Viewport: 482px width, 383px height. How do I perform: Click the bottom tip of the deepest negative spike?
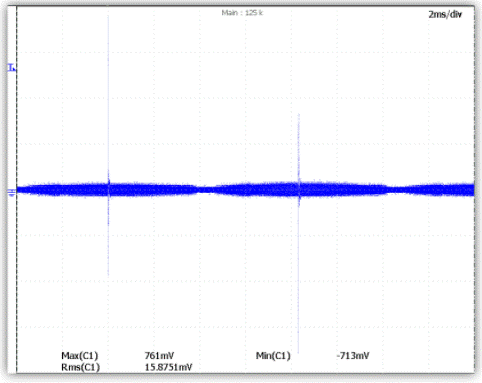[x=298, y=351]
